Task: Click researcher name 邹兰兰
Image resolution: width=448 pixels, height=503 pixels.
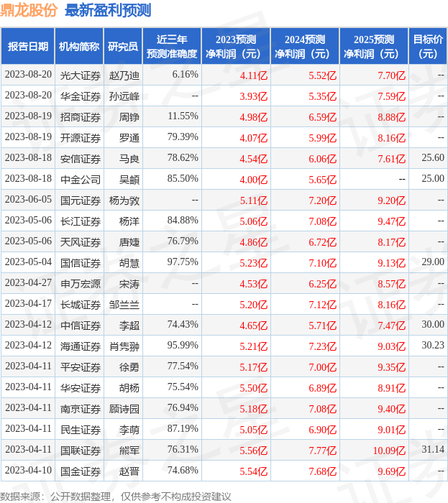Action: tap(124, 305)
